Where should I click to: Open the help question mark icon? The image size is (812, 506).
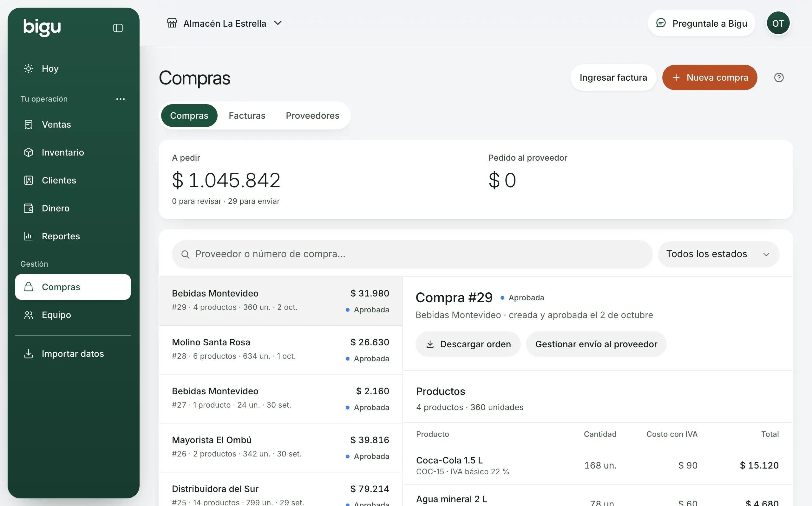[x=779, y=78]
